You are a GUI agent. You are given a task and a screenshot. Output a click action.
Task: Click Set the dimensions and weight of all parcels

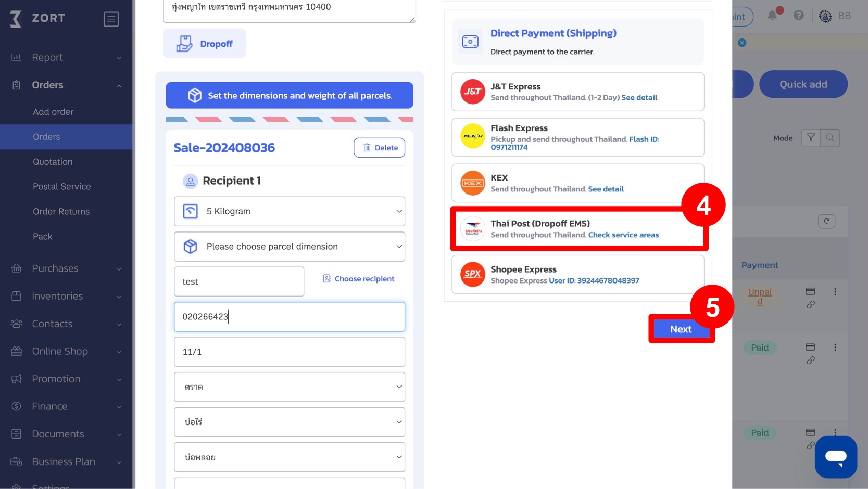coord(290,95)
